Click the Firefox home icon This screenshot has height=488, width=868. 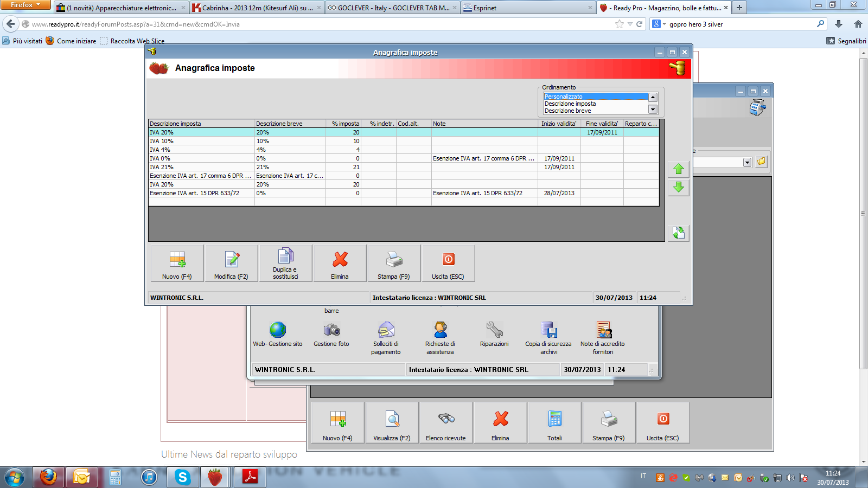click(x=858, y=24)
